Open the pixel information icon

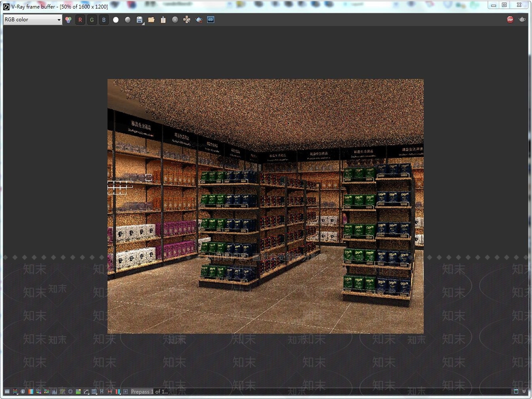coord(23,391)
